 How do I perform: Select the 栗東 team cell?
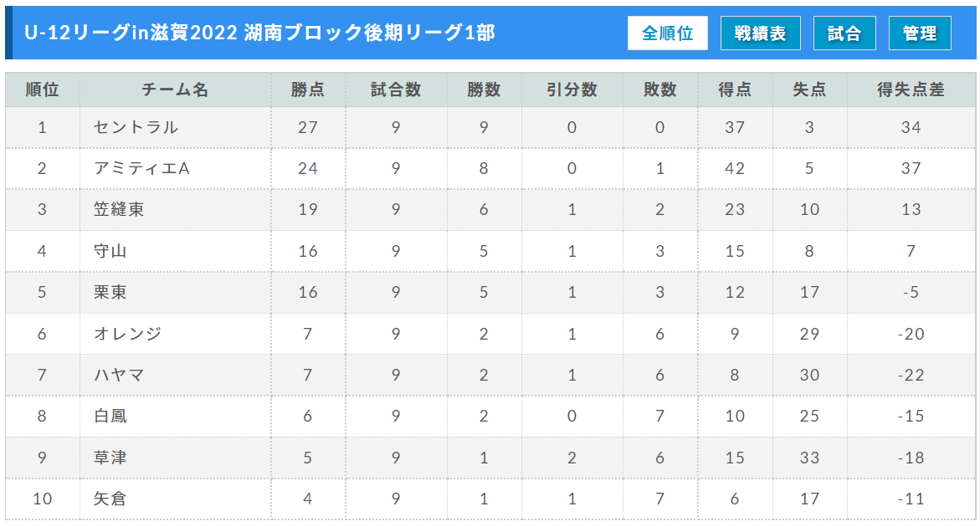point(110,292)
